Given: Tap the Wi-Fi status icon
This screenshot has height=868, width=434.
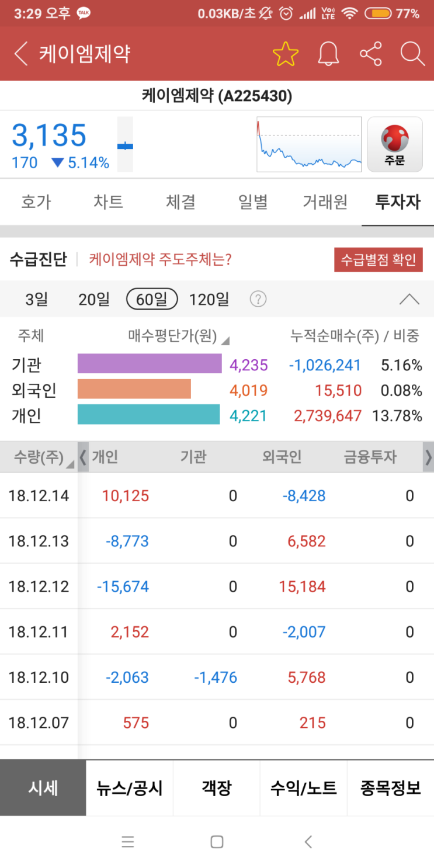Looking at the screenshot, I should click(350, 13).
